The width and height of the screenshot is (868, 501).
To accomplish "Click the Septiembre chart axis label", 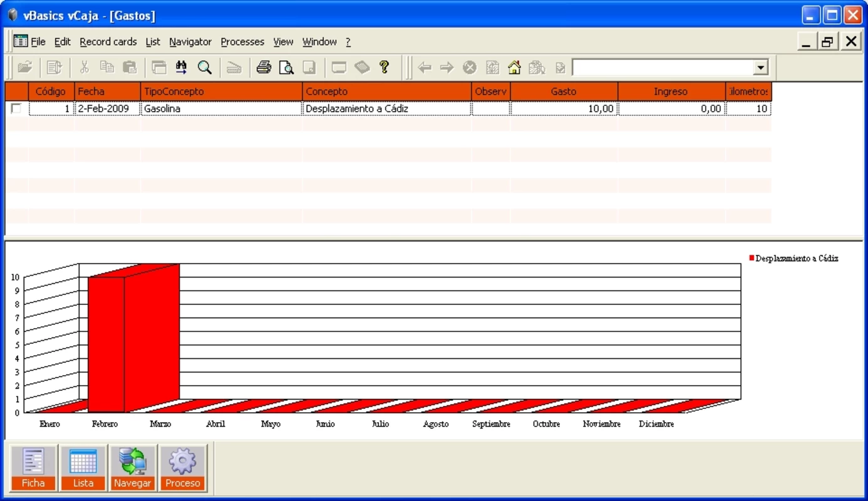I will click(x=491, y=424).
